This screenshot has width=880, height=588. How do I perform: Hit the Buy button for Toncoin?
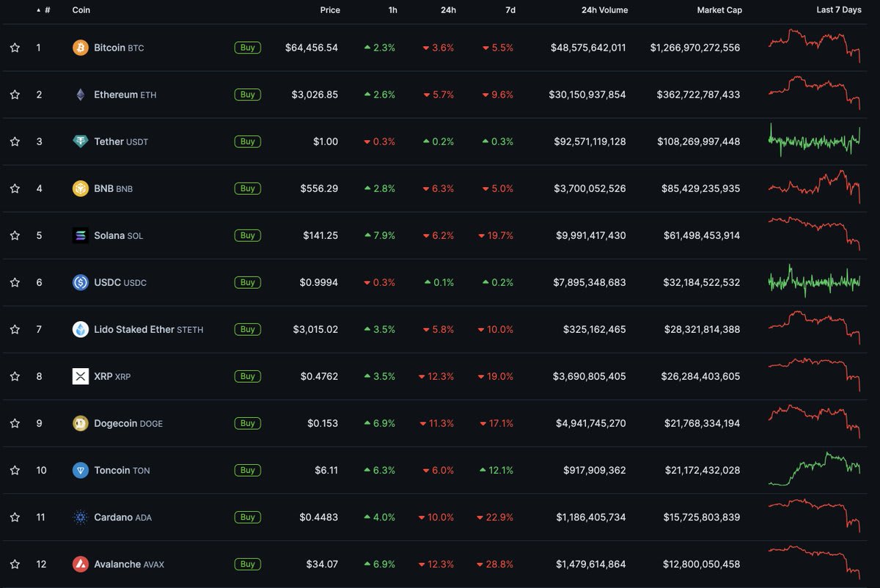(x=248, y=470)
